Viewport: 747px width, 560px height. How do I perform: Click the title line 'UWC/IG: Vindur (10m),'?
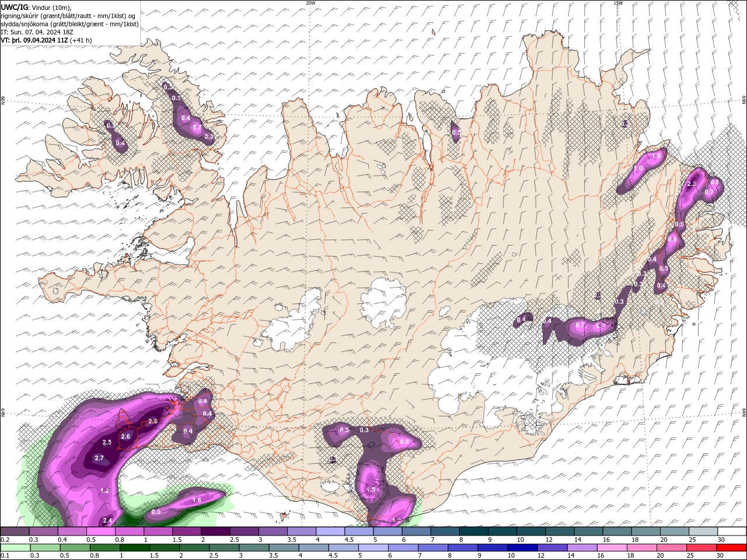click(x=36, y=7)
